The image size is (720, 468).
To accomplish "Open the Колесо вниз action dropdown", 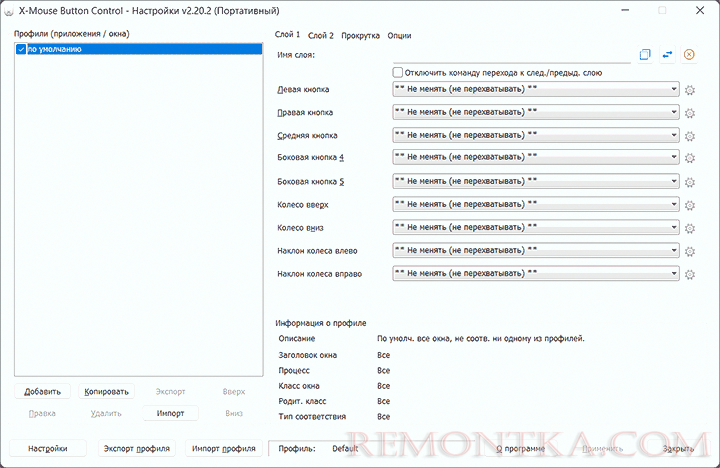I will 536,227.
